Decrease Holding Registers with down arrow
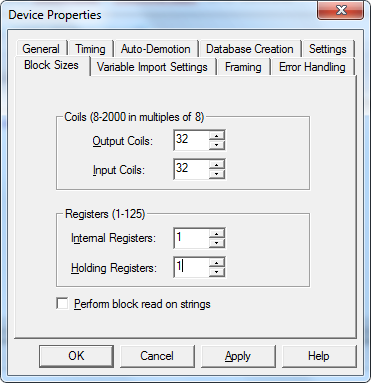The height and width of the screenshot is (383, 371). [217, 272]
